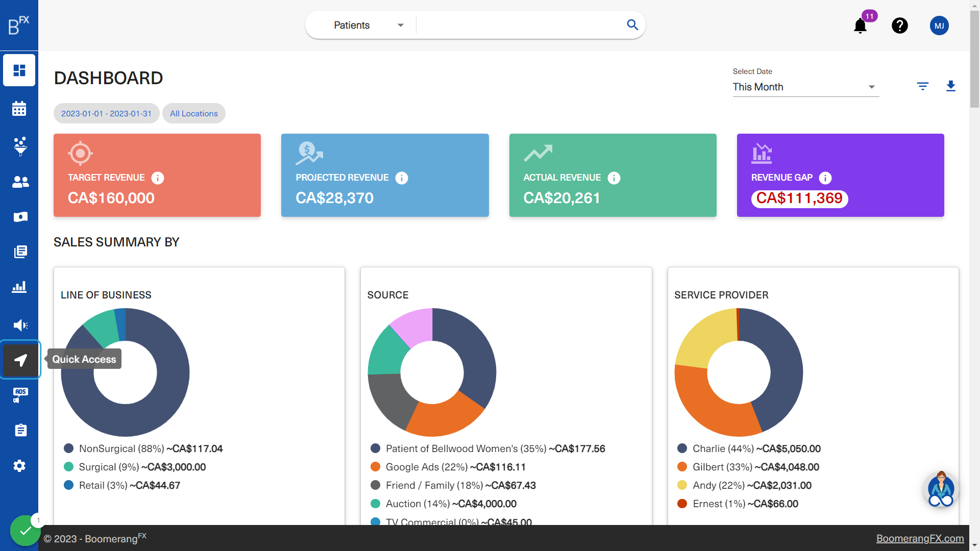
Task: Download the dashboard report
Action: tap(950, 86)
